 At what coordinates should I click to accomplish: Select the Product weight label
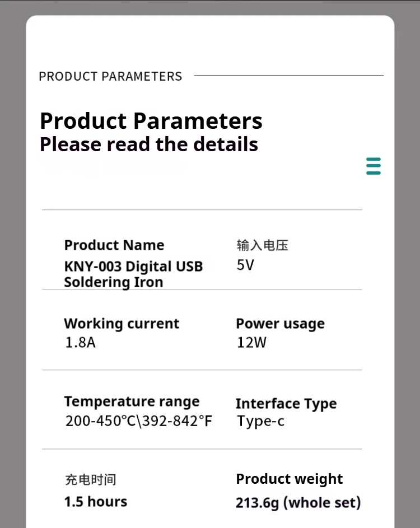pos(290,479)
